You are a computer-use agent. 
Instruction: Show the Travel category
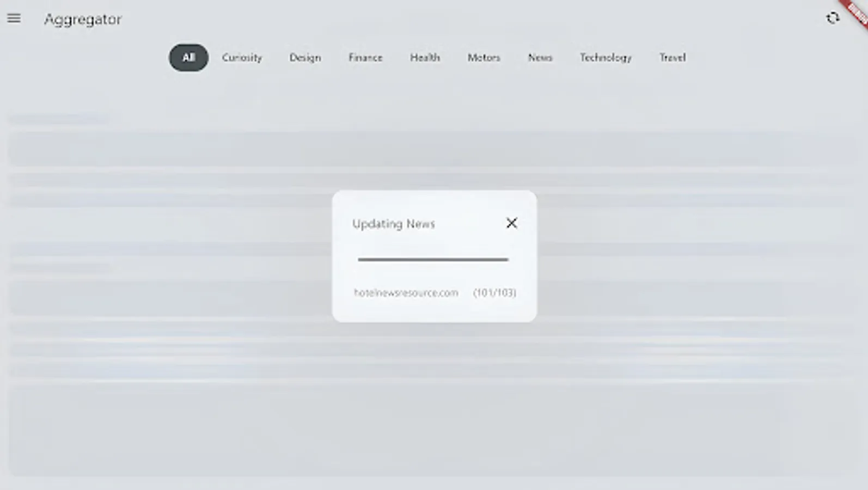coord(673,58)
